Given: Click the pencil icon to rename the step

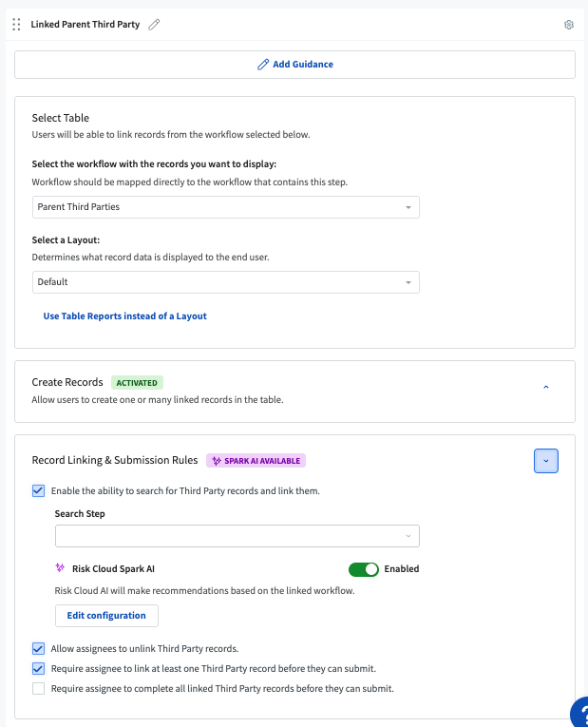Looking at the screenshot, I should tap(154, 24).
